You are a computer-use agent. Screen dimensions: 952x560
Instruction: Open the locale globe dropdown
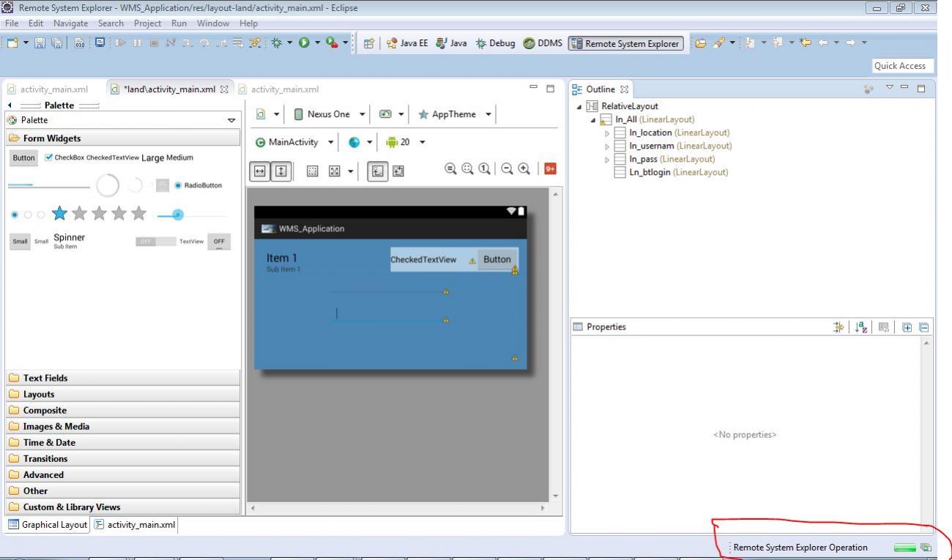360,142
